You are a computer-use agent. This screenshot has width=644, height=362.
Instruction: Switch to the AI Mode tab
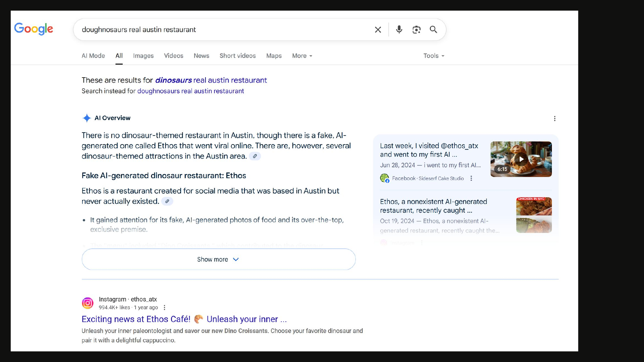[93, 56]
